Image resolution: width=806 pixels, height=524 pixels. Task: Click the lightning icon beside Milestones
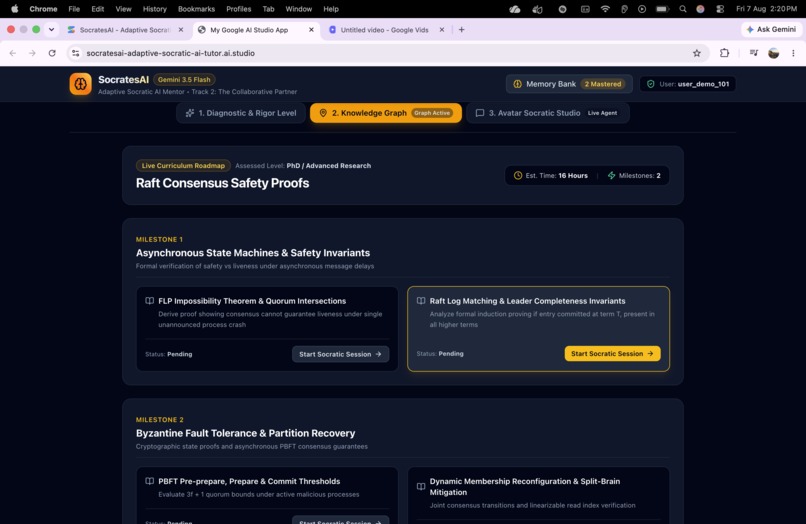pyautogui.click(x=611, y=175)
